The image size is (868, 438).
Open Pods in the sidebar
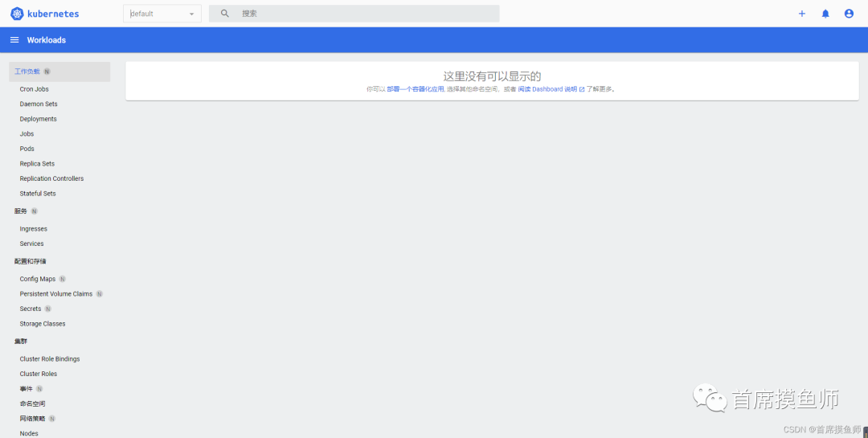click(x=27, y=149)
